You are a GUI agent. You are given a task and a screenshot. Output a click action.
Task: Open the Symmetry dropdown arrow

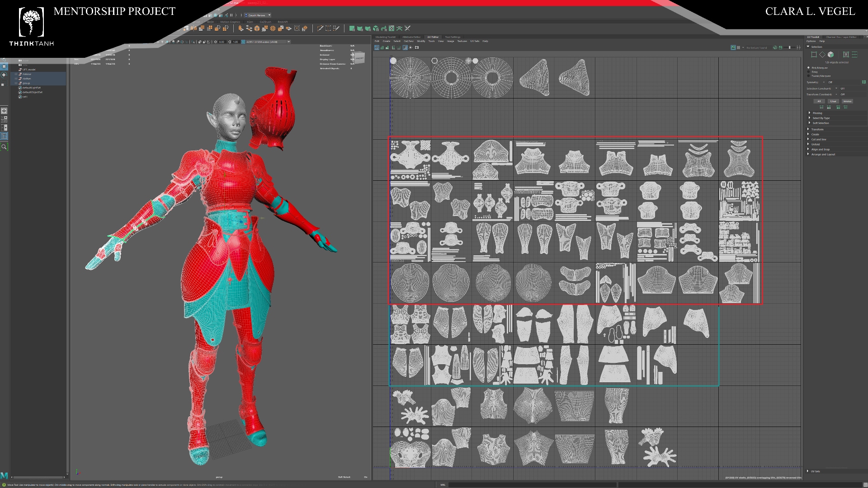point(824,82)
